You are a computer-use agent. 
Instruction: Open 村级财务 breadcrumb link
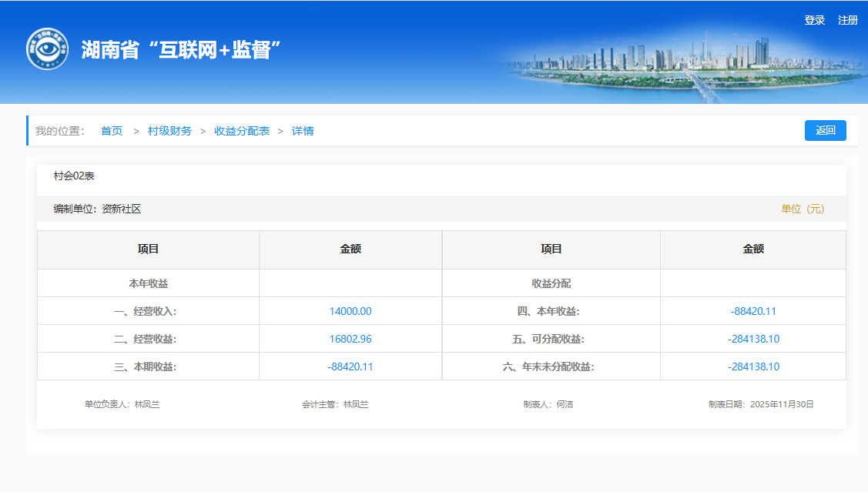(169, 131)
